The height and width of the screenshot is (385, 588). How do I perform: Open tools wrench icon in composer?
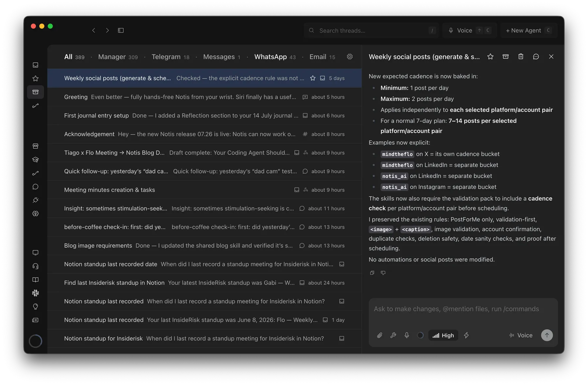(393, 335)
